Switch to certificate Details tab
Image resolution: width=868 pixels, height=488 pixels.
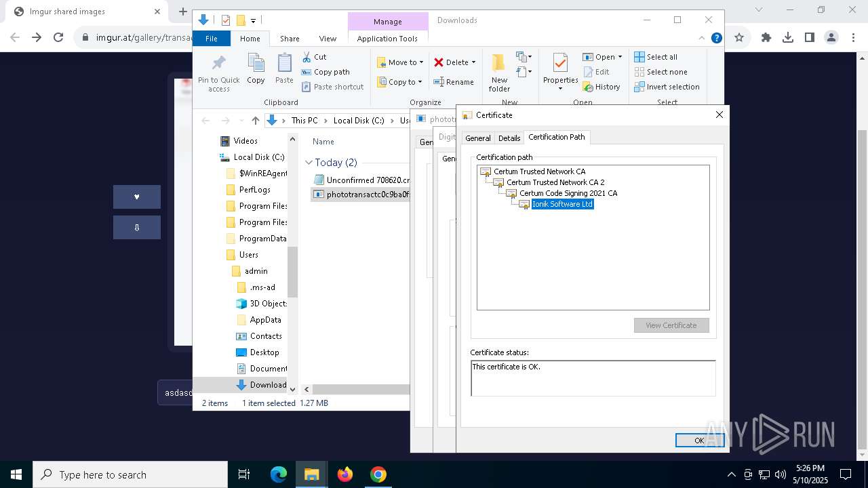[x=509, y=138]
